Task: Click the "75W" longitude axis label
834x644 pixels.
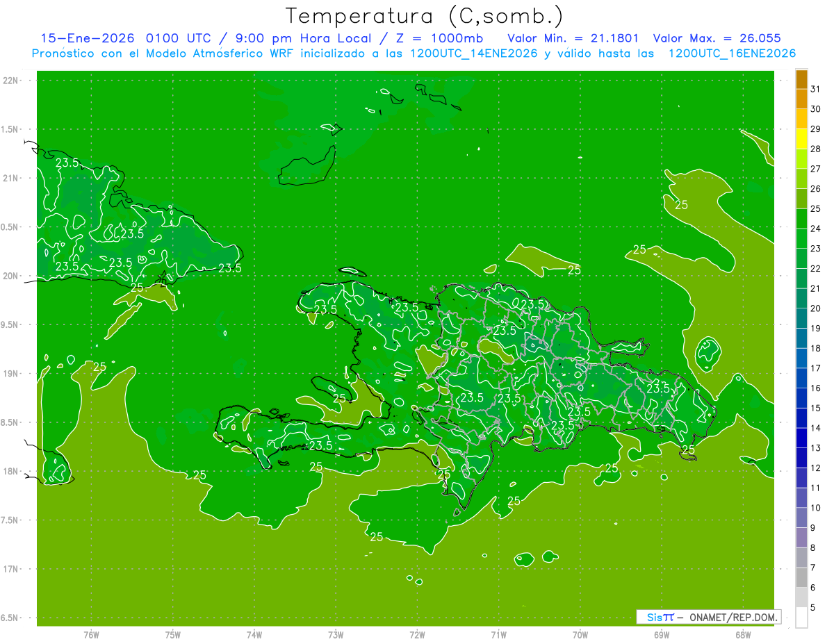Action: (x=173, y=635)
